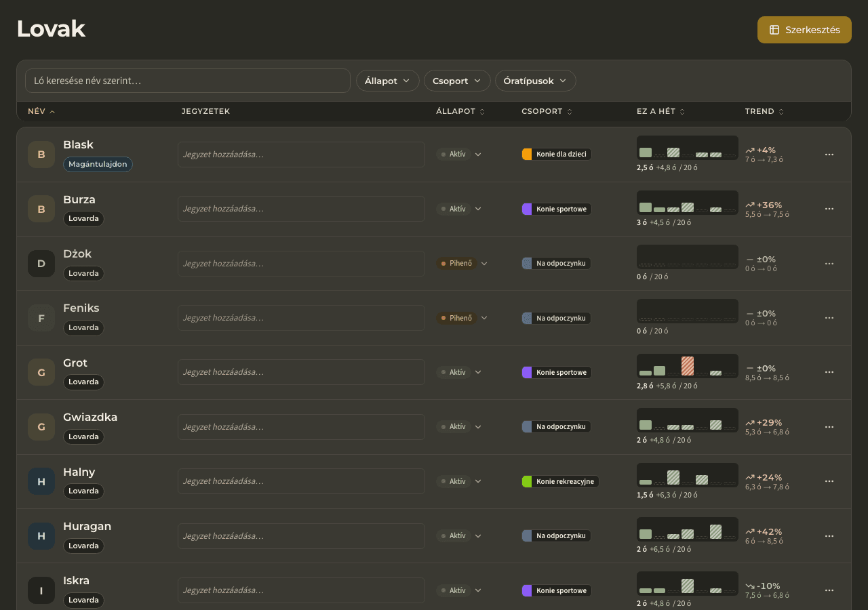The image size is (868, 610).
Task: Open the more options menu for Huragan
Action: pos(829,536)
